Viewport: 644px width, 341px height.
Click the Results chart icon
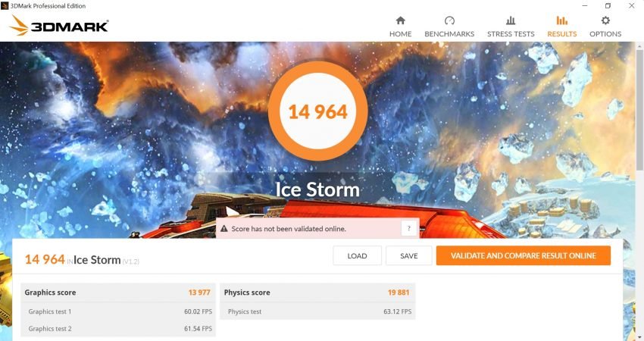pos(562,20)
